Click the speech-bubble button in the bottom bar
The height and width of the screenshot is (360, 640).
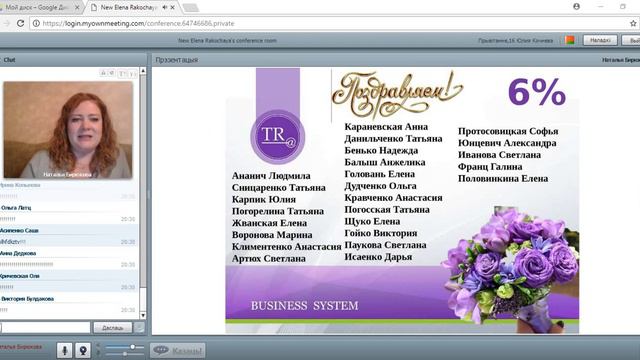178,350
